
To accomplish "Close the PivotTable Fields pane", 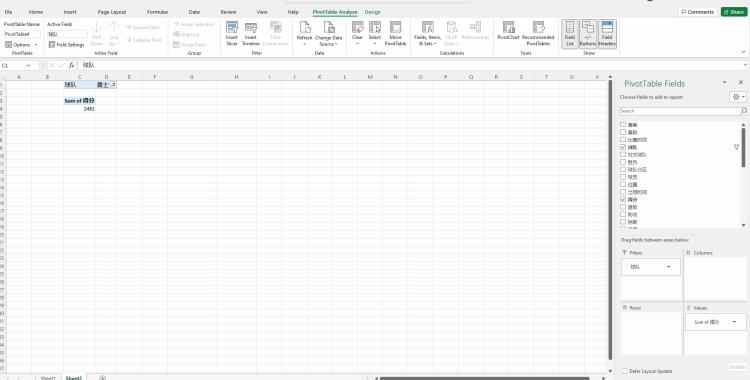I will tap(741, 82).
